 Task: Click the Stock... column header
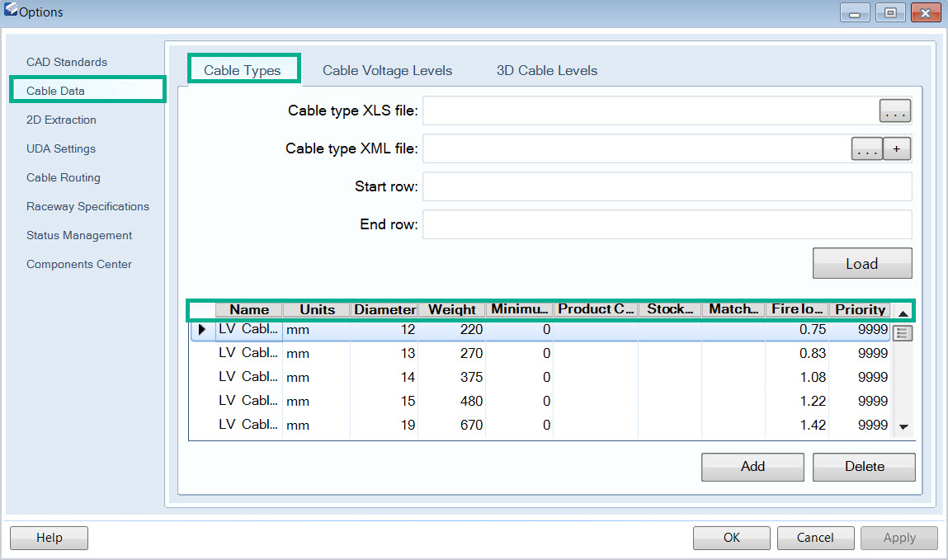[x=670, y=309]
